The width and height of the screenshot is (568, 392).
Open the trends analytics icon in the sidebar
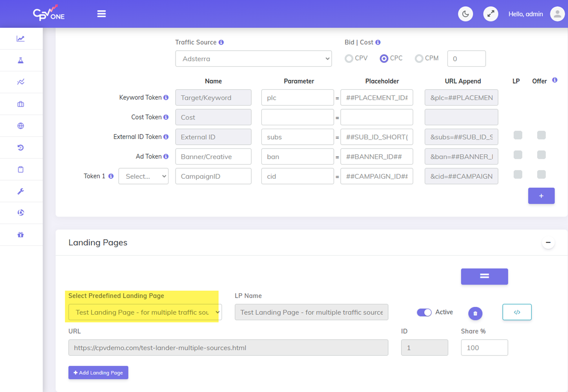point(21,82)
